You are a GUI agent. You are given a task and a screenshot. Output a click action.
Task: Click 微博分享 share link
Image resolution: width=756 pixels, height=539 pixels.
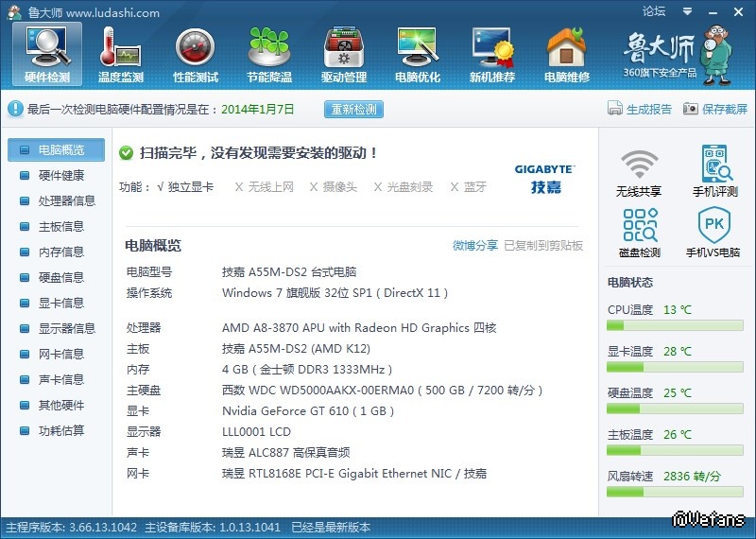(475, 245)
